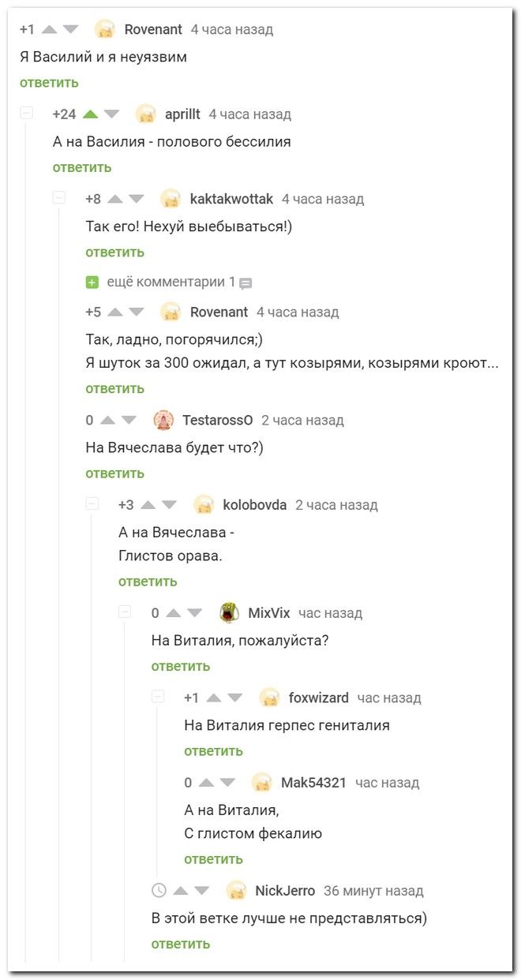Open the foxwizard user profile

[318, 698]
